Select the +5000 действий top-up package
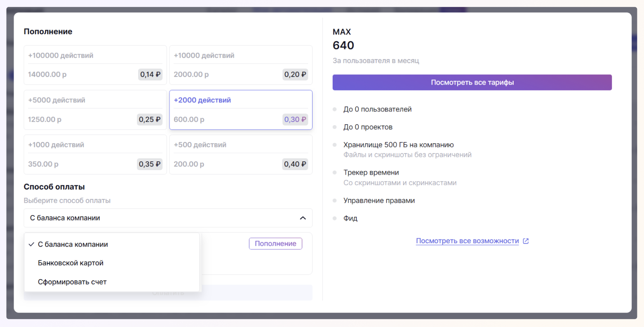This screenshot has width=644, height=327. (95, 109)
